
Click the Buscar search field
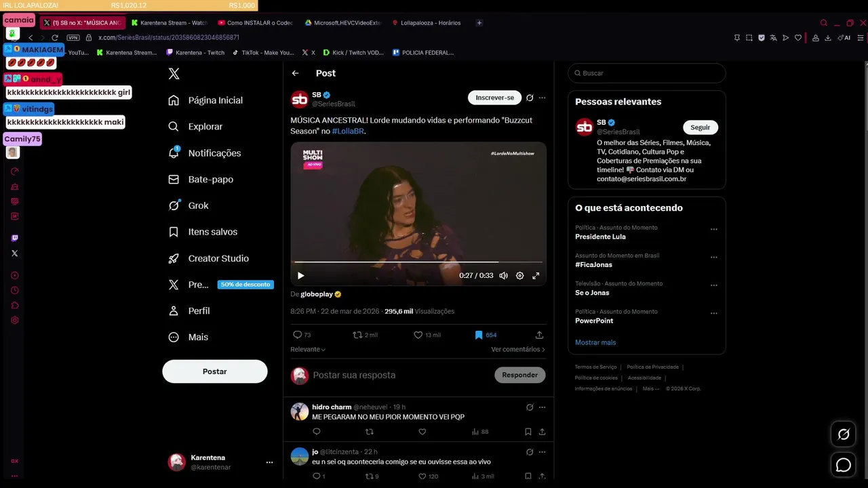pyautogui.click(x=647, y=73)
